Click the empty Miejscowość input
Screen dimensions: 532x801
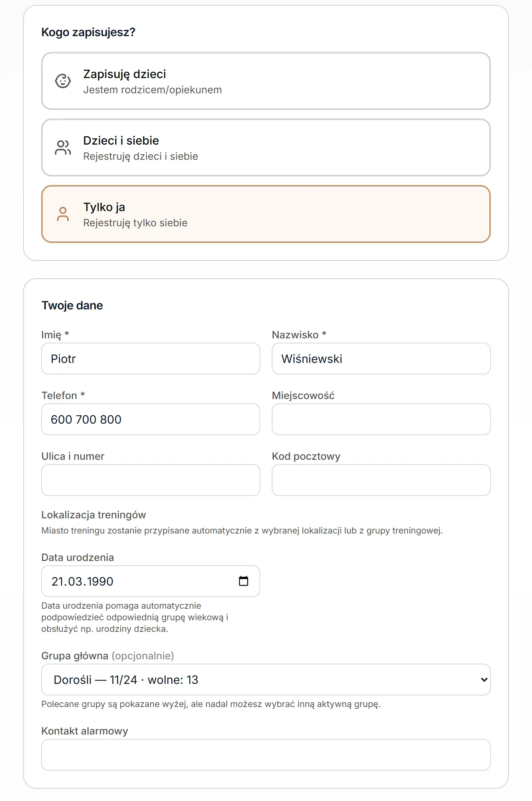click(x=381, y=419)
